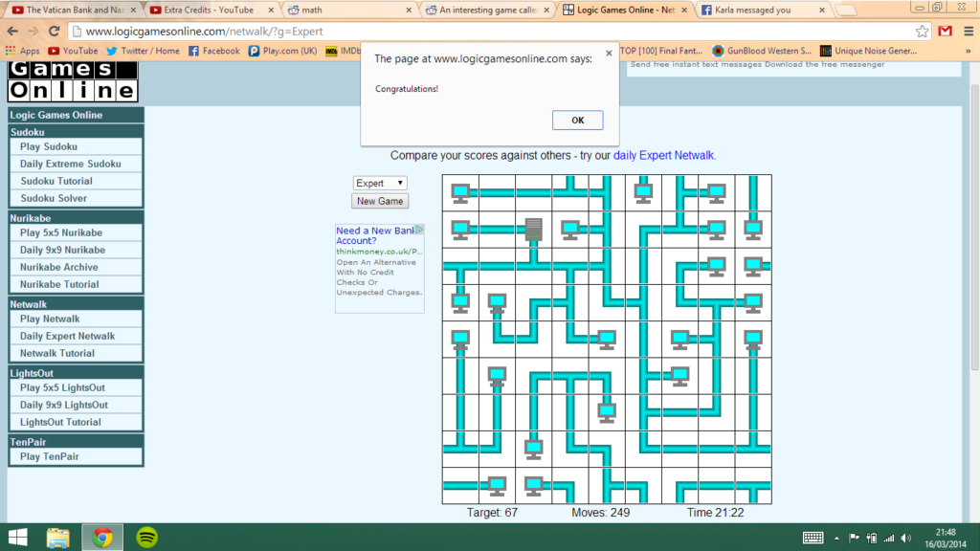Open the Chrome menu (three-line icon)
This screenshot has height=551, width=980.
(x=967, y=31)
